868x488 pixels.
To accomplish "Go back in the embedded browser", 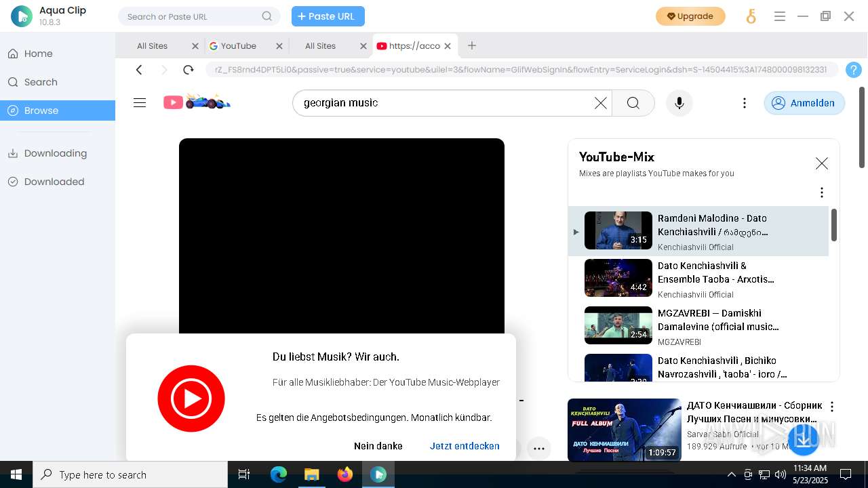I will (x=139, y=70).
